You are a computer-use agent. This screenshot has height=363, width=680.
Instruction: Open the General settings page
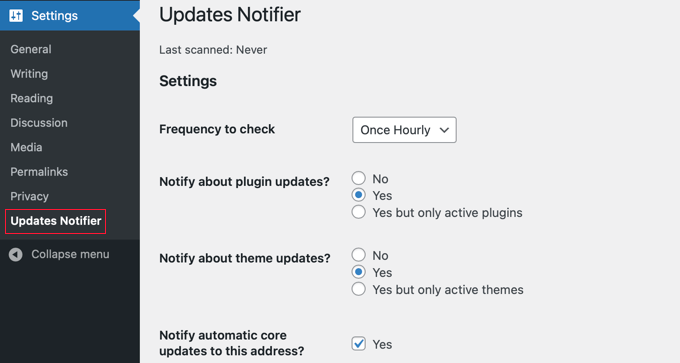coord(31,49)
